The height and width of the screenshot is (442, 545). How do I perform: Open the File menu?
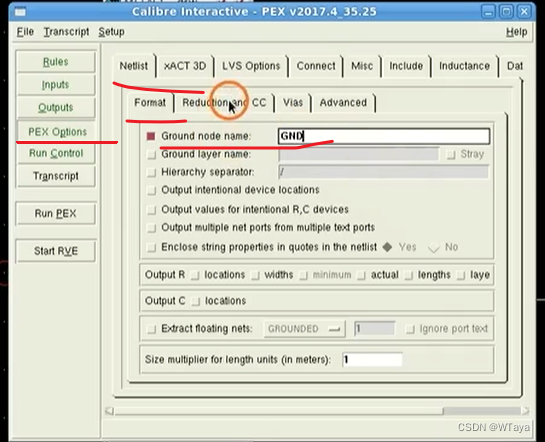25,32
